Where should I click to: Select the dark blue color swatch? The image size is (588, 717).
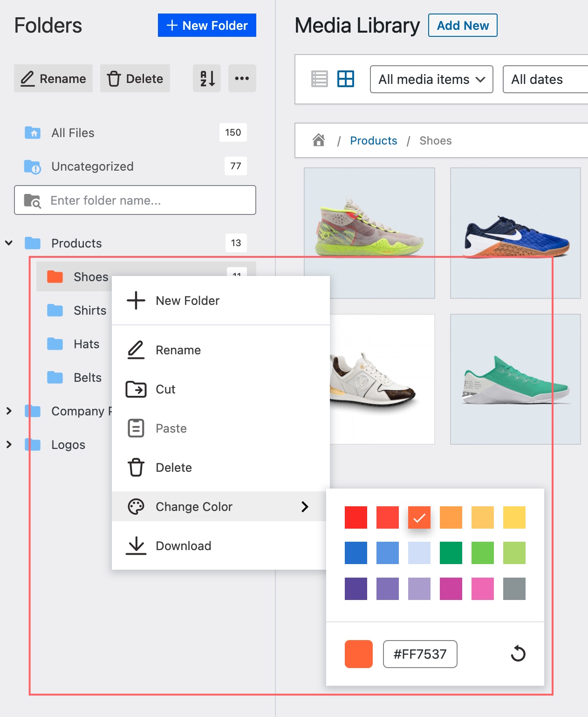click(356, 553)
